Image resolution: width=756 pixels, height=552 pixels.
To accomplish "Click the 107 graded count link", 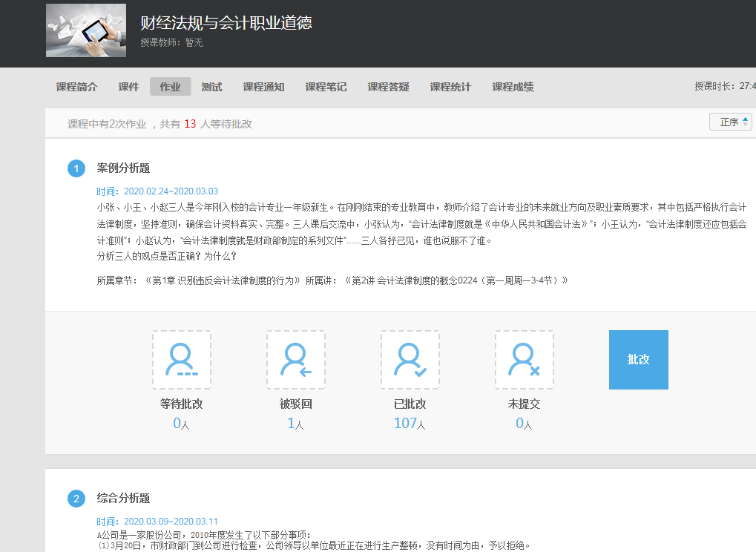I will tap(406, 424).
